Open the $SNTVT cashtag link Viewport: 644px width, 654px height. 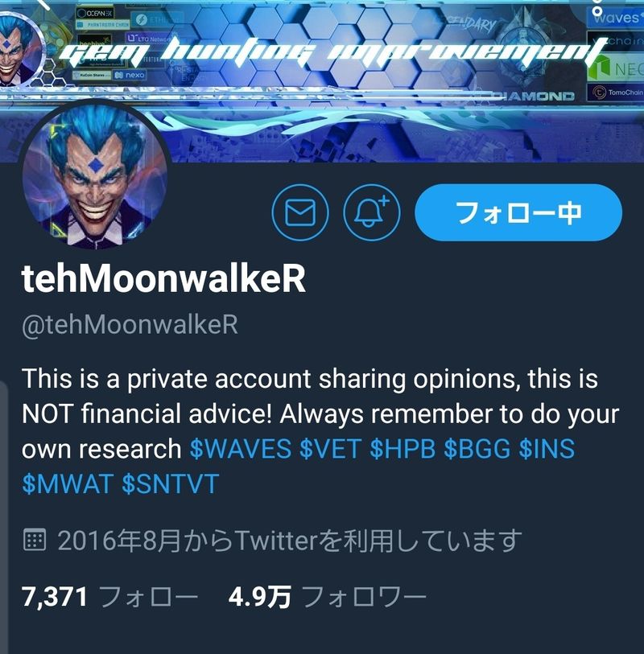coord(171,484)
